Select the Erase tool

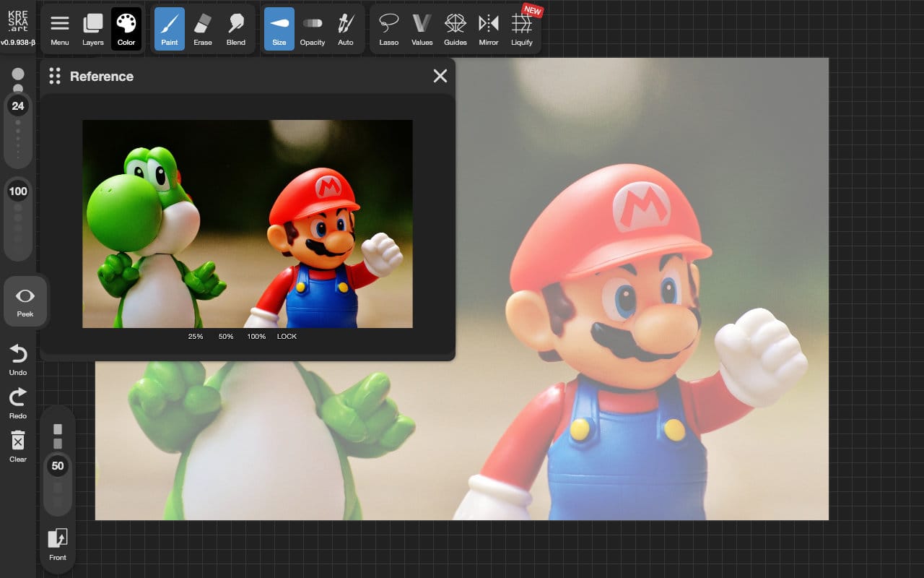202,29
